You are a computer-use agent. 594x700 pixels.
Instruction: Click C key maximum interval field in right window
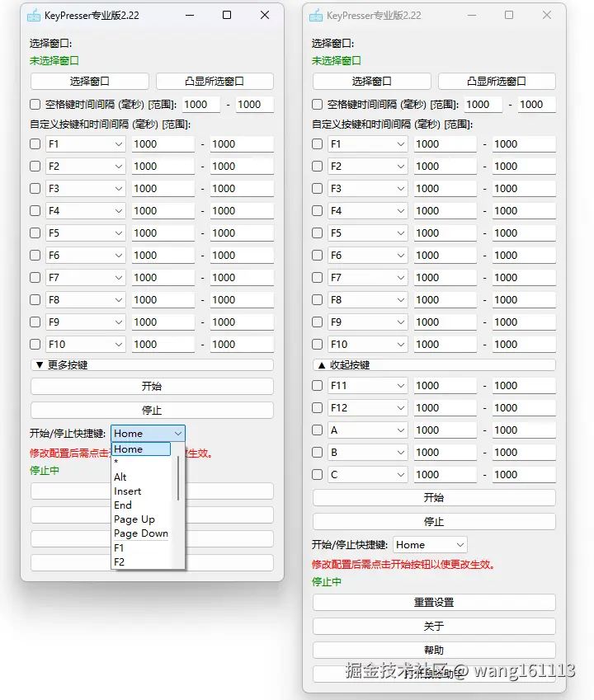[x=524, y=475]
